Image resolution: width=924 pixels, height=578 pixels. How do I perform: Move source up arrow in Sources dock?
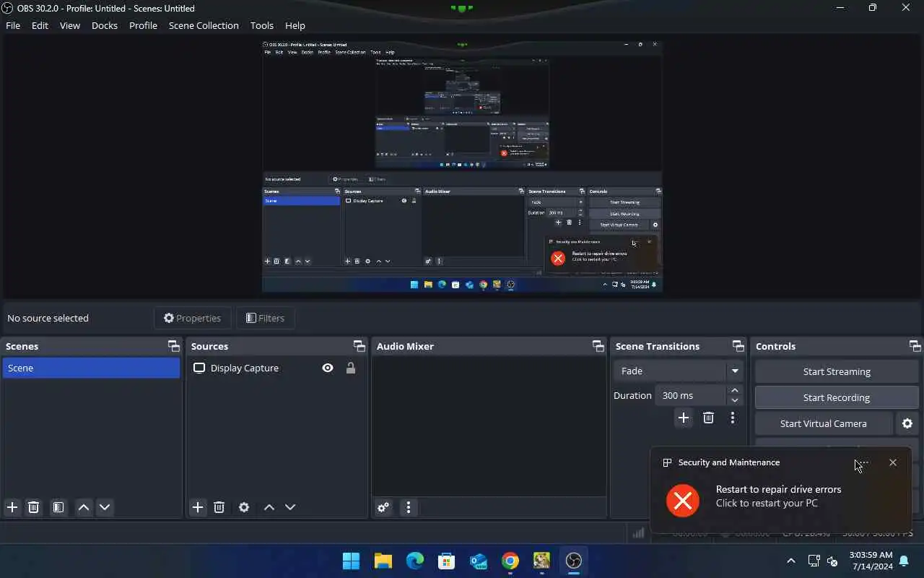pyautogui.click(x=269, y=507)
